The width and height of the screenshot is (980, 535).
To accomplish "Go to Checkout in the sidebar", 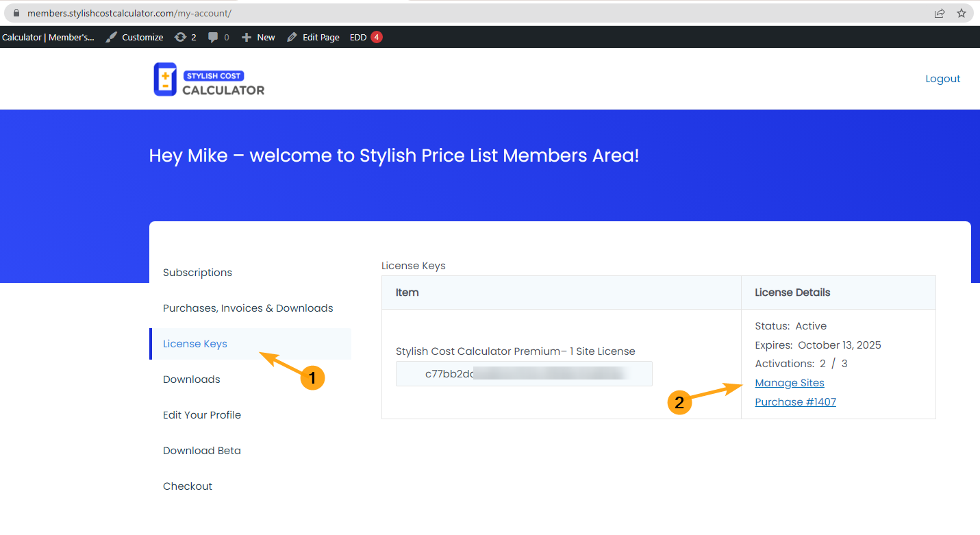I will [x=188, y=486].
